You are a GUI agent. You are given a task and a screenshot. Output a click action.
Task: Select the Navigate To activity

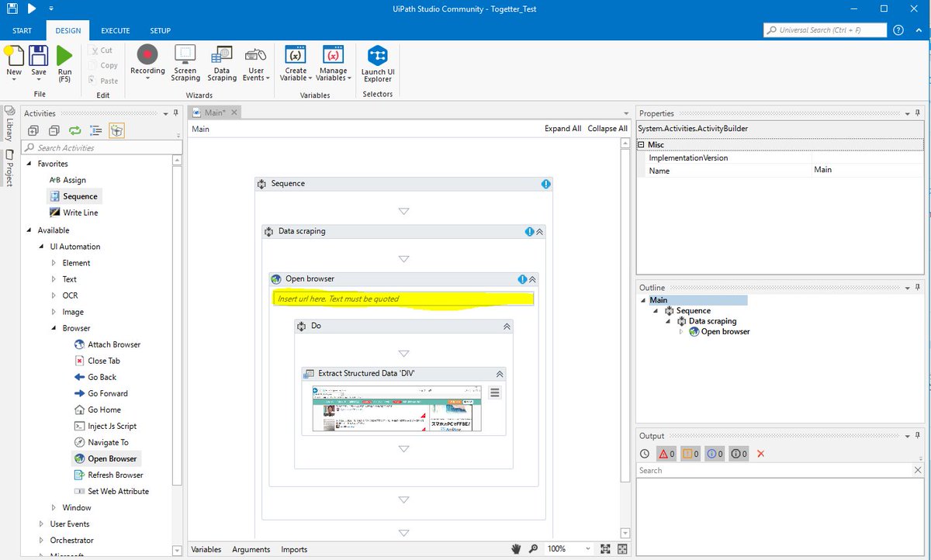pyautogui.click(x=108, y=442)
